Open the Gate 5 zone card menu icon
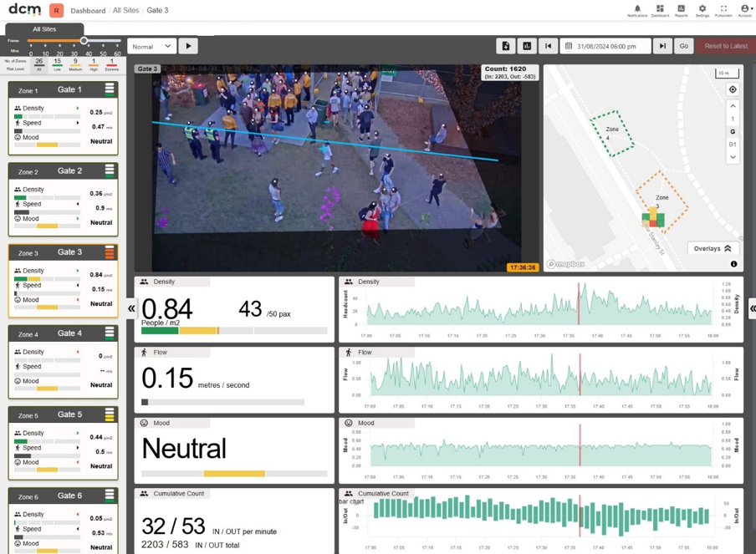Image resolution: width=756 pixels, height=554 pixels. 110,414
